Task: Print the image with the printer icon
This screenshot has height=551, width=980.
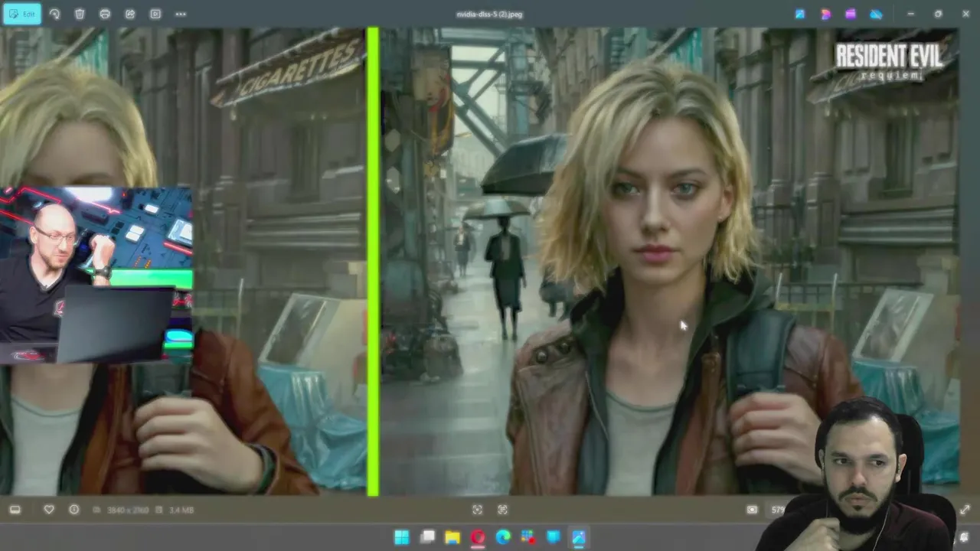Action: [x=105, y=14]
